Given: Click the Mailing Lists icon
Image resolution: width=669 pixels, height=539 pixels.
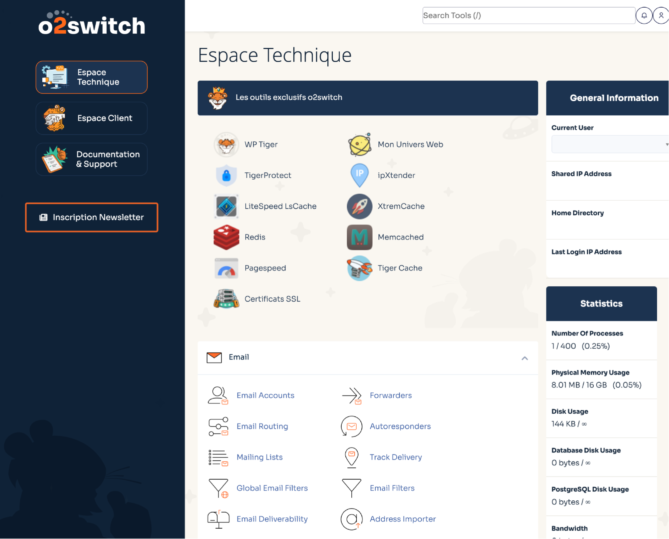Looking at the screenshot, I should point(218,457).
